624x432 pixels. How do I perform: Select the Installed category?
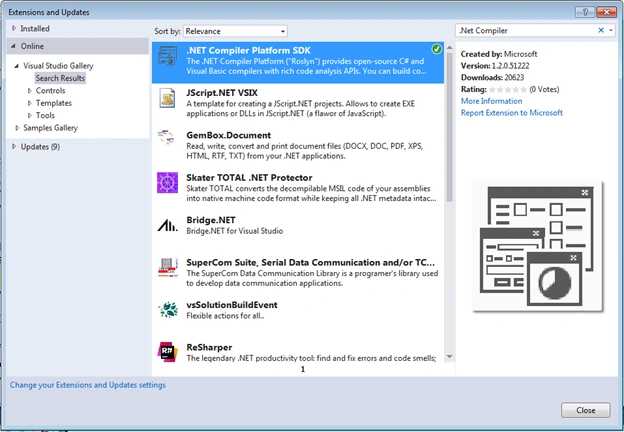(35, 28)
